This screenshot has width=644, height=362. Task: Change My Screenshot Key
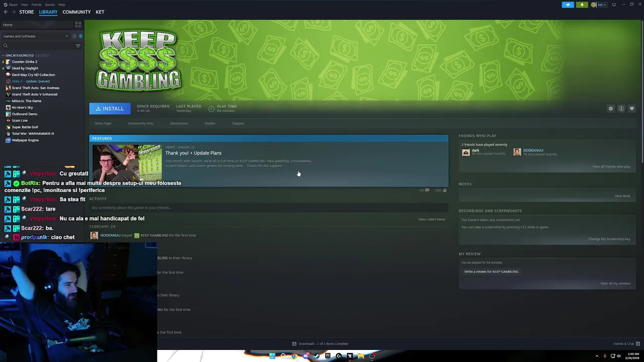[x=609, y=239]
